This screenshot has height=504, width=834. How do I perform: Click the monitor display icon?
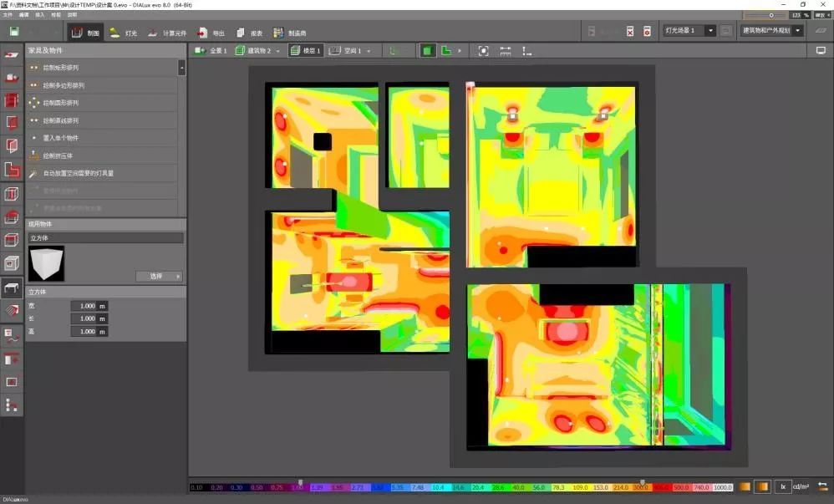point(821,51)
